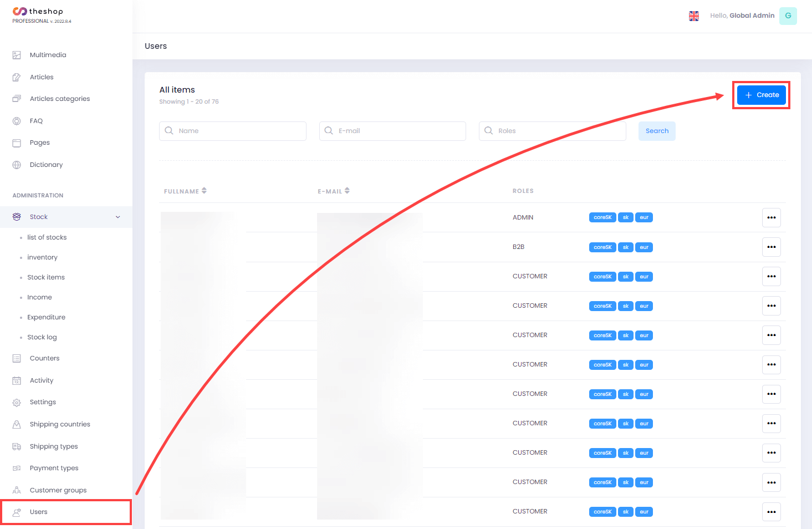This screenshot has width=812, height=529.
Task: Click the Shipping countries icon
Action: [17, 424]
